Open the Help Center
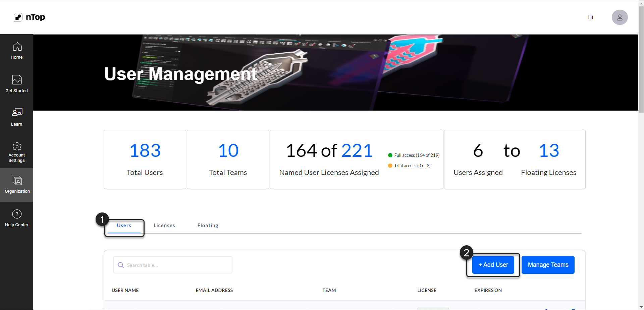This screenshot has height=310, width=644. pos(17,219)
